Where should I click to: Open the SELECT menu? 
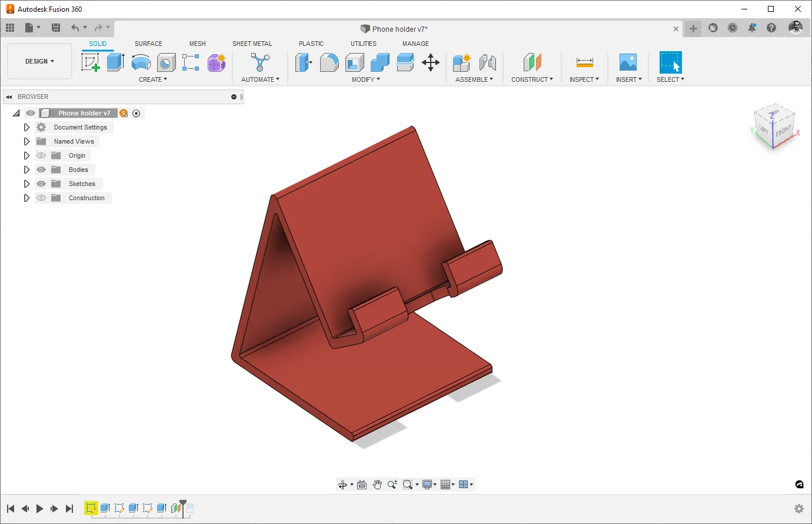(671, 79)
